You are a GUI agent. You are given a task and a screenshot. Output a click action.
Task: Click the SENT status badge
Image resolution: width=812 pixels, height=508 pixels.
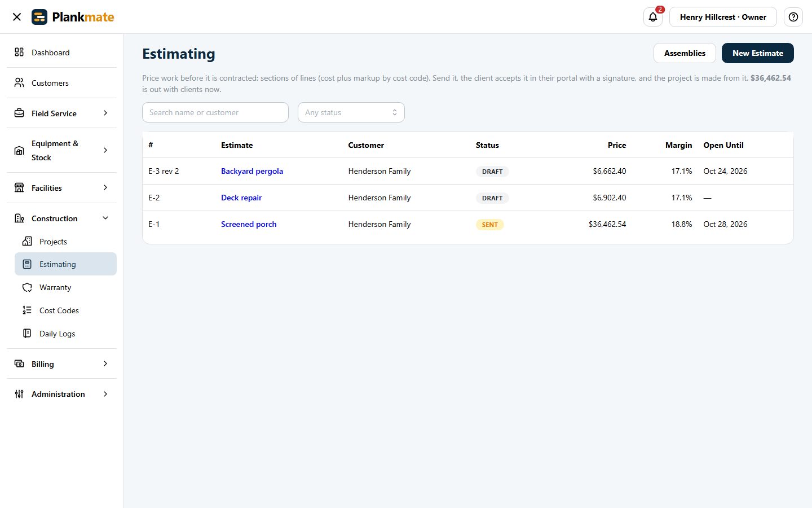(490, 224)
